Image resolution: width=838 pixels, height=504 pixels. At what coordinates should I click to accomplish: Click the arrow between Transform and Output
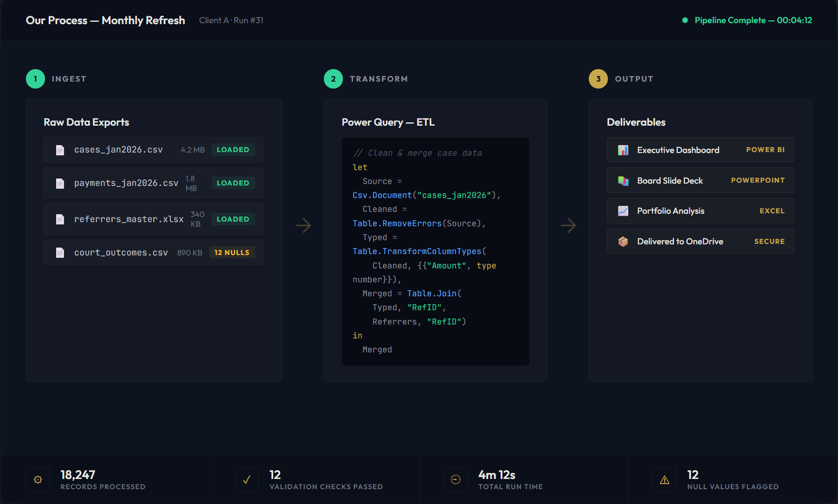568,226
